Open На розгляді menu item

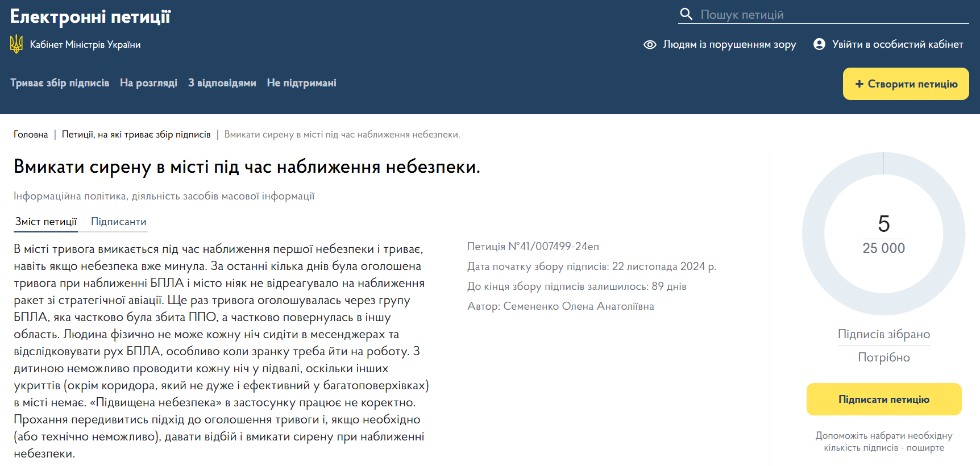tap(148, 83)
